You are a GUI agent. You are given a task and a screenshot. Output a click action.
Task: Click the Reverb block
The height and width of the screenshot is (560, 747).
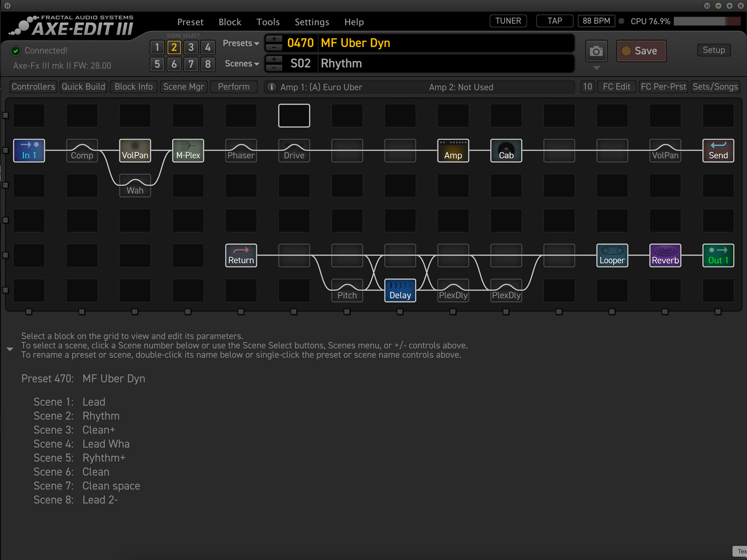pos(665,255)
